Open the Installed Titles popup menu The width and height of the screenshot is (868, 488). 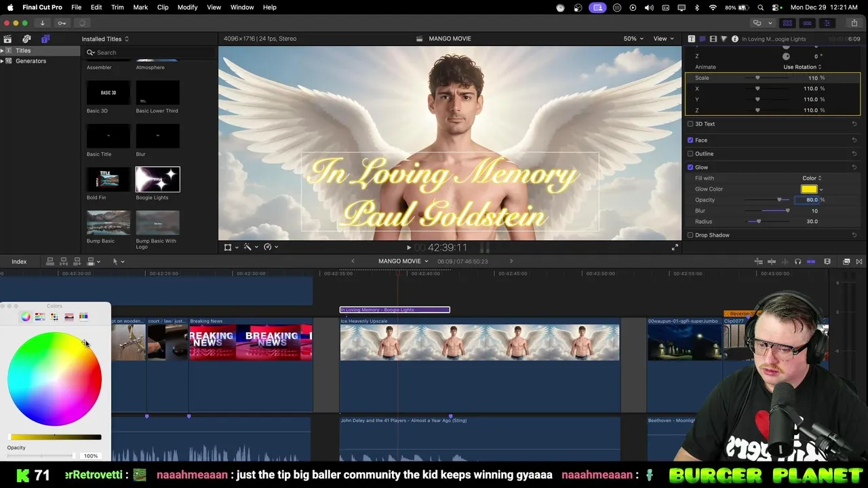[x=105, y=39]
